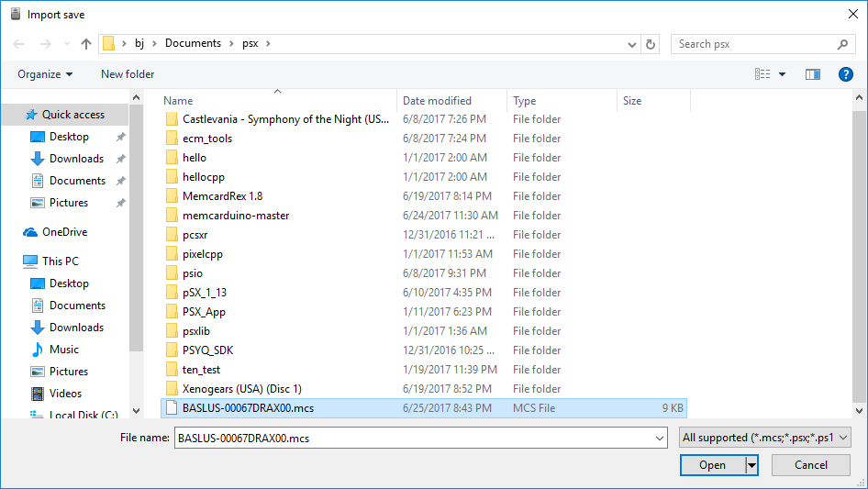Click the change view icon
The image size is (868, 489).
(762, 74)
